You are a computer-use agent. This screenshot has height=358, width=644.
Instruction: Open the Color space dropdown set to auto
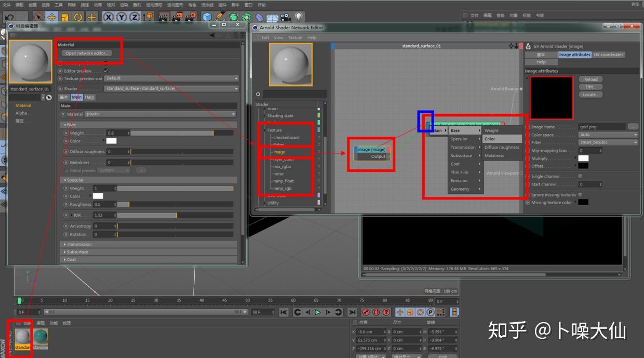(608, 135)
